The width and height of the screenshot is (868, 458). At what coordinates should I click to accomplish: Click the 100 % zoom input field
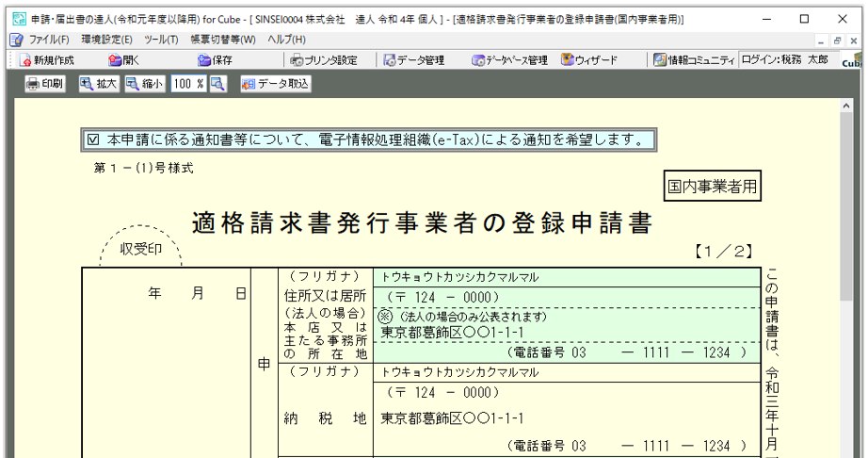(x=188, y=84)
